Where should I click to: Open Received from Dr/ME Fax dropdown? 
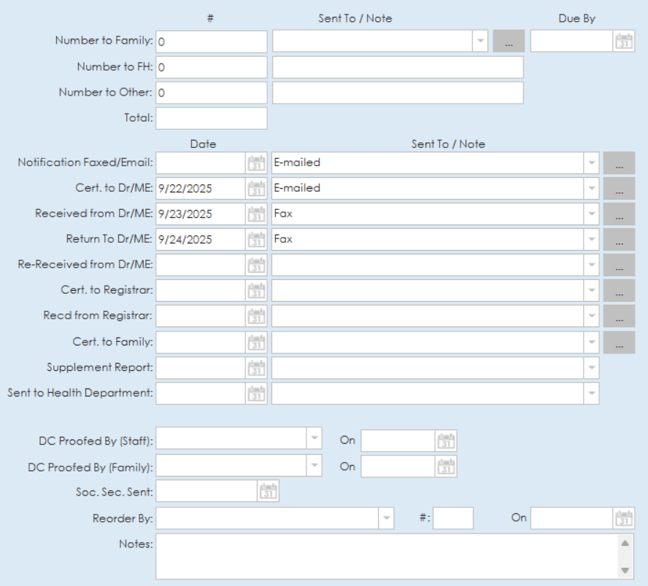pos(590,214)
